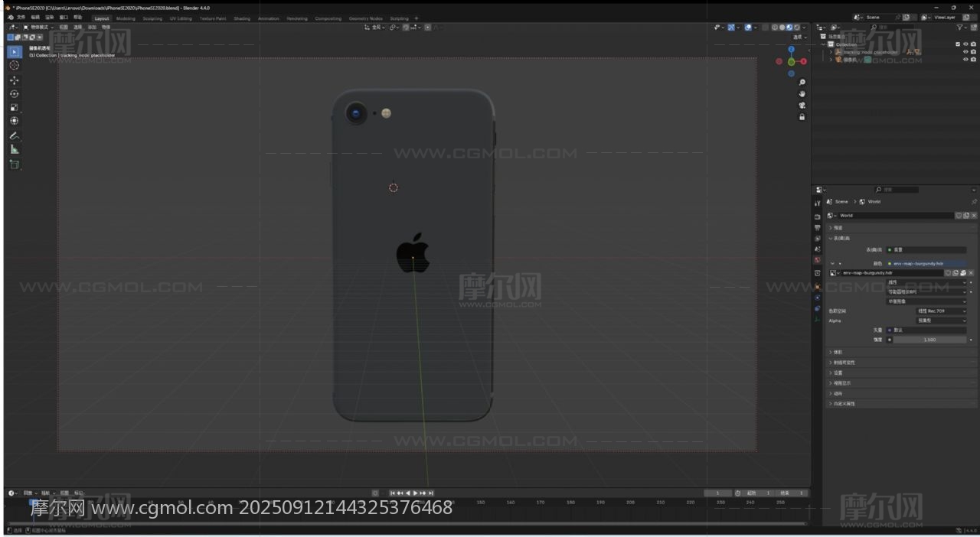
Task: Click the Color field env-map-burgundy.hdr
Action: (x=926, y=263)
